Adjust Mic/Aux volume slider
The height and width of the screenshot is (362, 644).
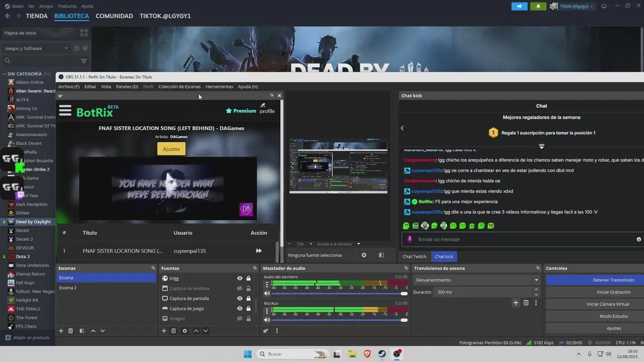click(340, 320)
